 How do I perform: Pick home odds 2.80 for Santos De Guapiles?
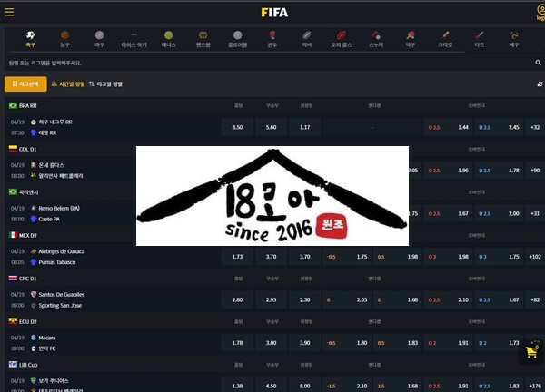[x=237, y=299]
